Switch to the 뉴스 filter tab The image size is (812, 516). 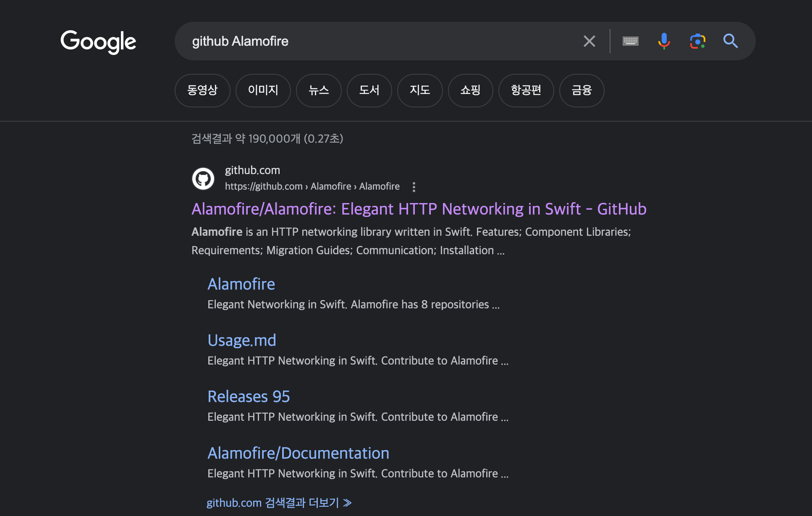pyautogui.click(x=319, y=90)
